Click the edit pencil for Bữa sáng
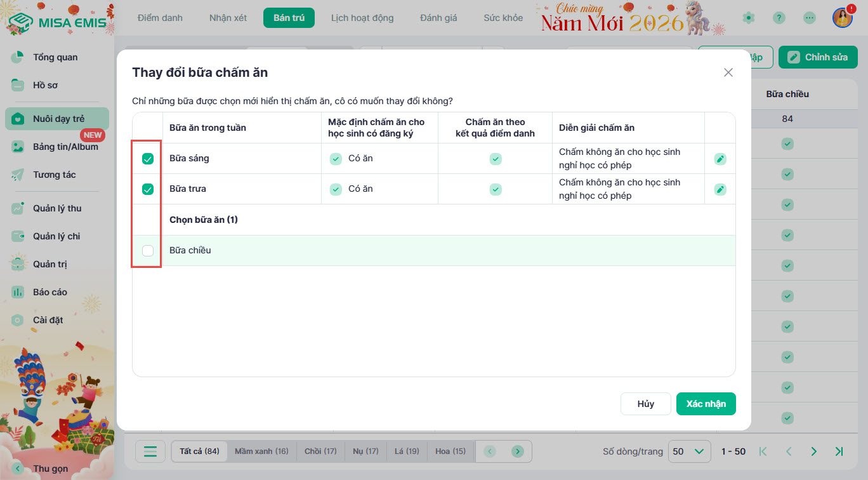Image resolution: width=868 pixels, height=480 pixels. point(720,159)
